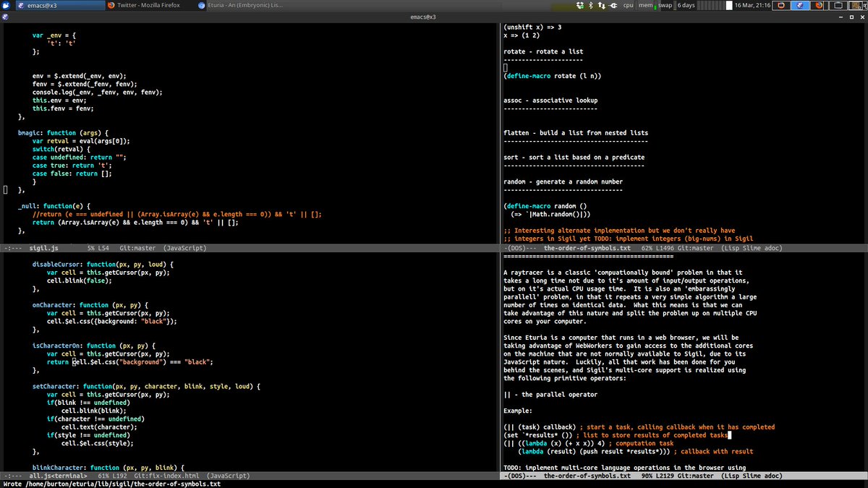This screenshot has width=868, height=488.
Task: Click the cpu monitor in the panel
Action: pos(629,5)
